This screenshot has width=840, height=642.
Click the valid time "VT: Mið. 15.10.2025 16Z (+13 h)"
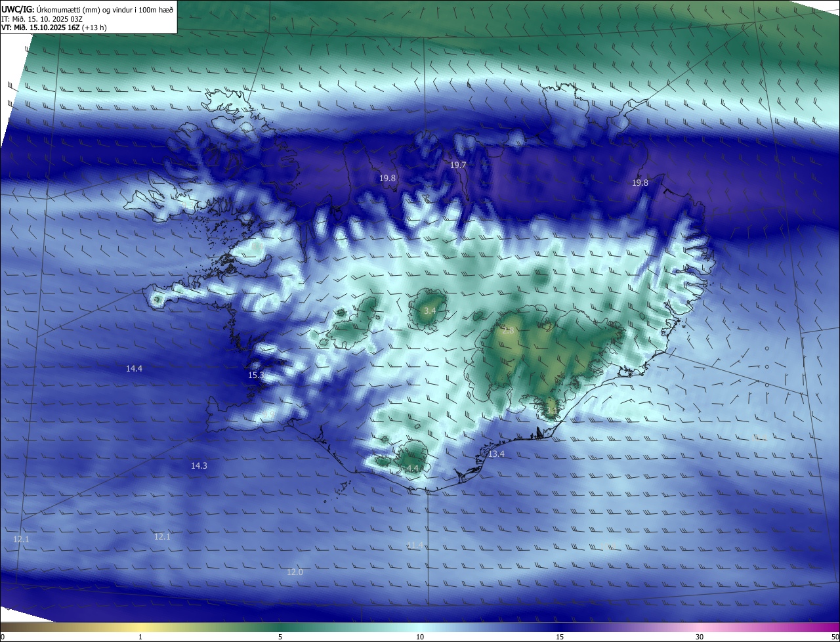click(x=54, y=28)
